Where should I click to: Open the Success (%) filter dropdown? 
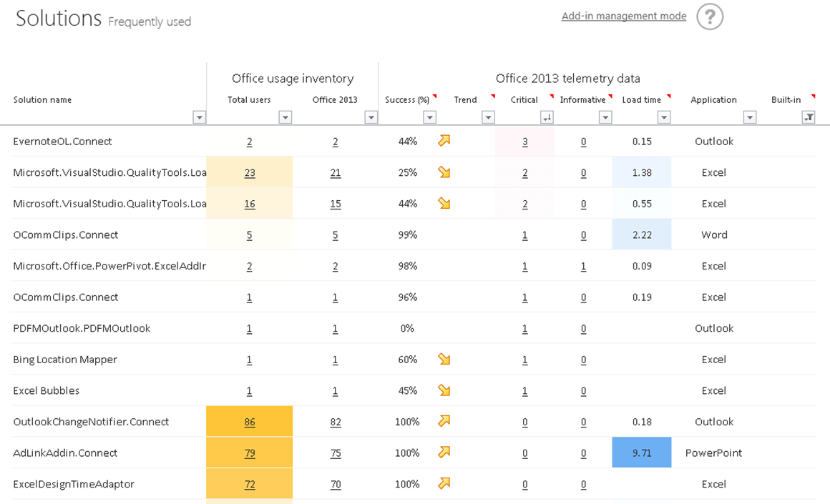click(430, 116)
